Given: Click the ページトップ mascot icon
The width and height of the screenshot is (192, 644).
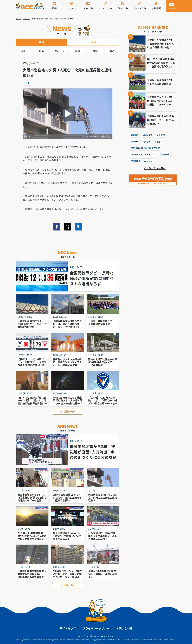Looking at the screenshot, I should 96,611.
